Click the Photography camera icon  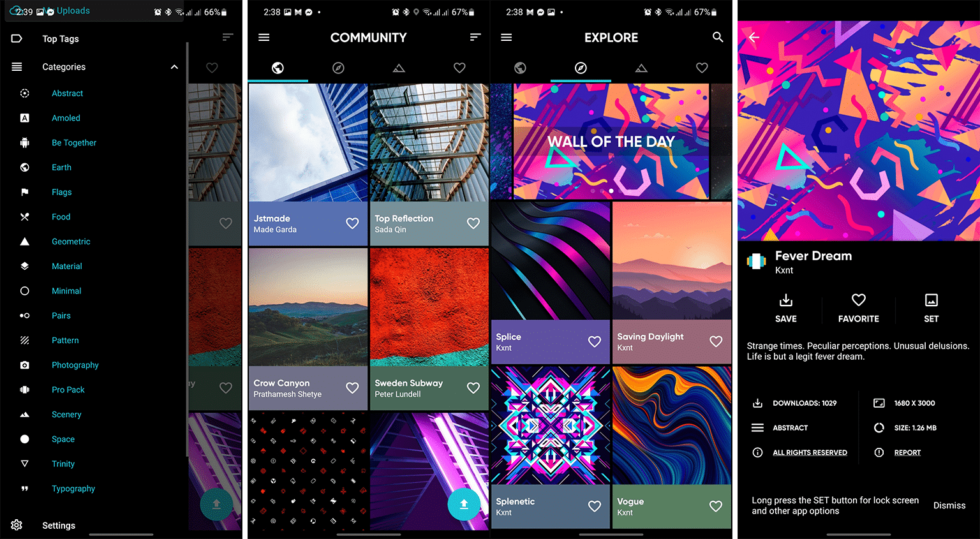coord(24,365)
